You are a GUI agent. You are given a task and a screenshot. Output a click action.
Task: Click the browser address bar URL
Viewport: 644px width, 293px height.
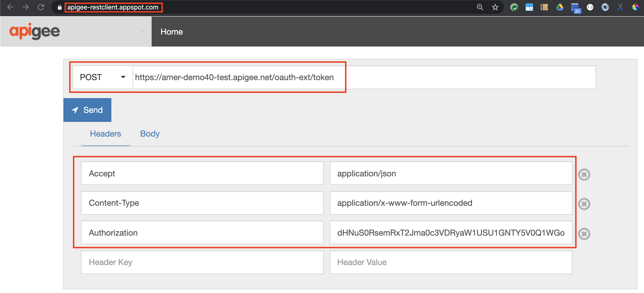(x=113, y=7)
